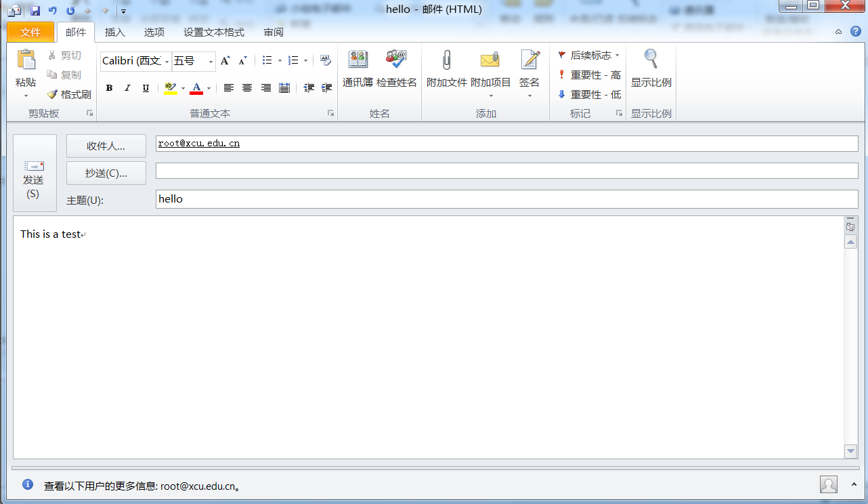
Task: Toggle ruler button above vertical scrollbar
Action: 850,227
